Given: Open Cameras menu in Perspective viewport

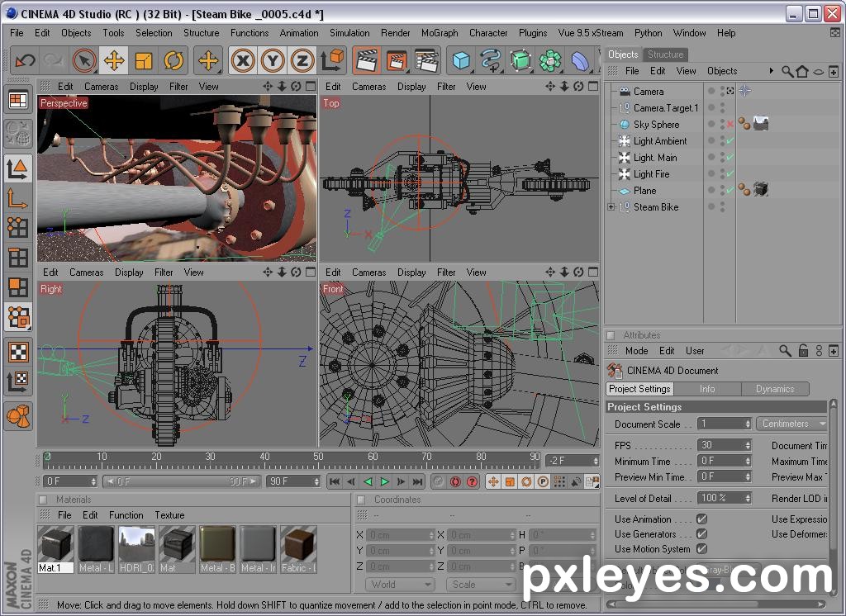Looking at the screenshot, I should (101, 87).
